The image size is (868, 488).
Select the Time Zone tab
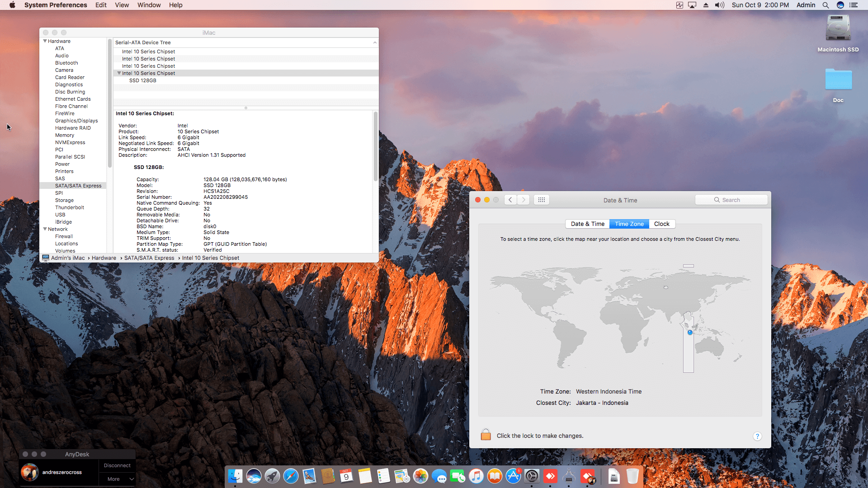click(629, 224)
